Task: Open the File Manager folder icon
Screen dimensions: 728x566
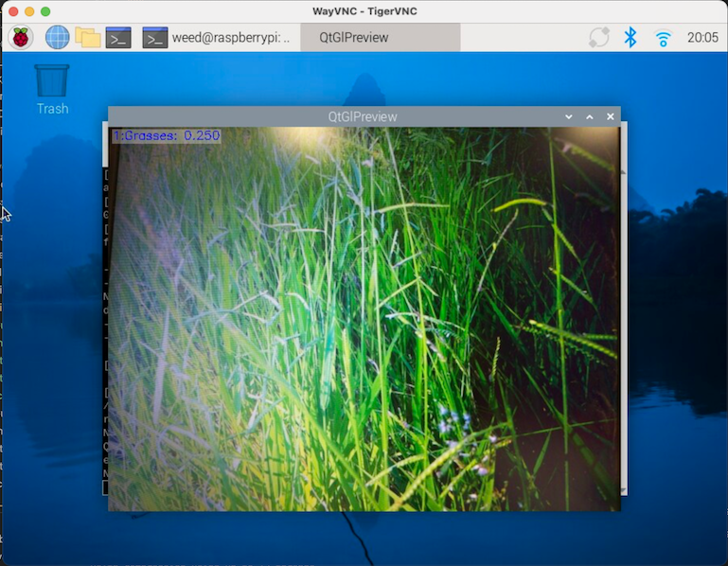Action: [88, 38]
